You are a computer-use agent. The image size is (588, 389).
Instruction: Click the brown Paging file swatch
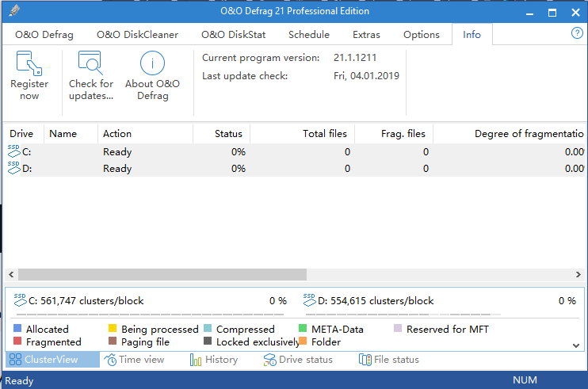coord(113,341)
